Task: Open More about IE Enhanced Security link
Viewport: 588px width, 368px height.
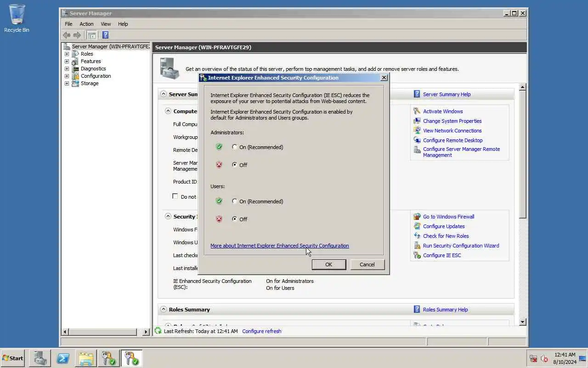Action: [x=279, y=246]
